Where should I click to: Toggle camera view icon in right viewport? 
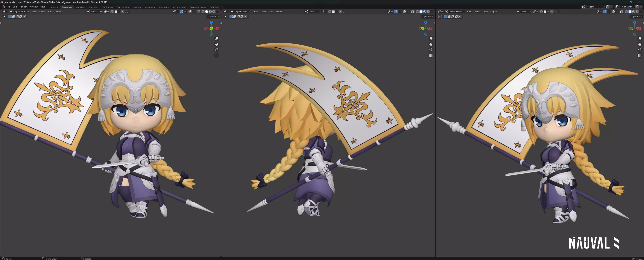[640, 50]
